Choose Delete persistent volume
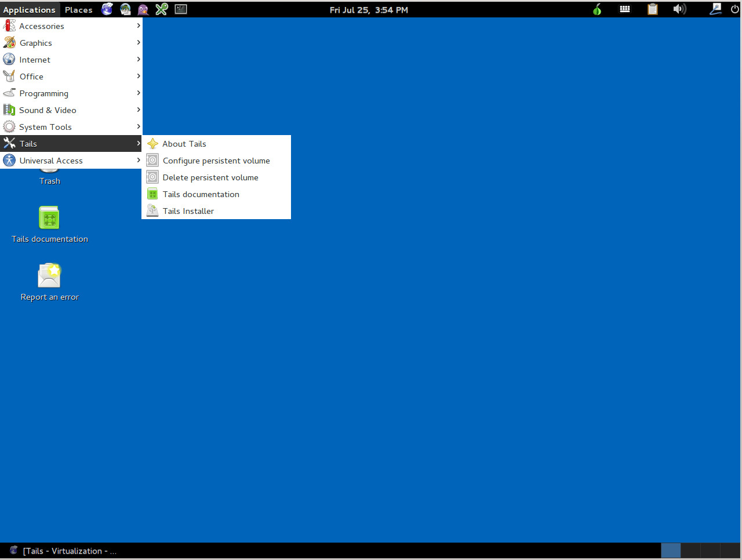 tap(216, 177)
